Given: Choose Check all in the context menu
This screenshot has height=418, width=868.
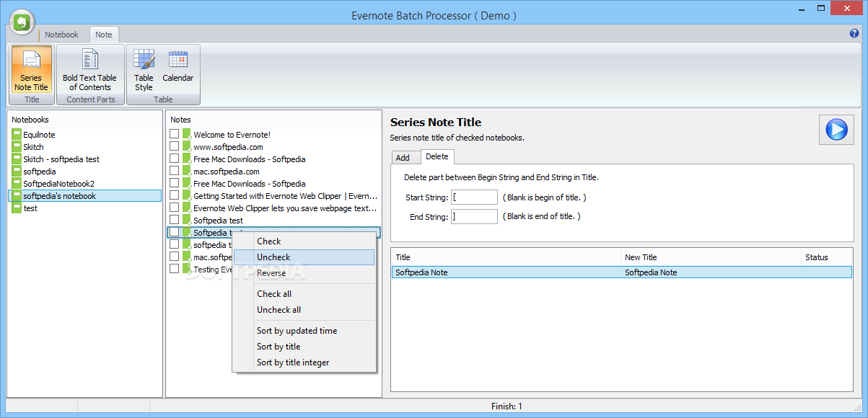Looking at the screenshot, I should click(304, 294).
